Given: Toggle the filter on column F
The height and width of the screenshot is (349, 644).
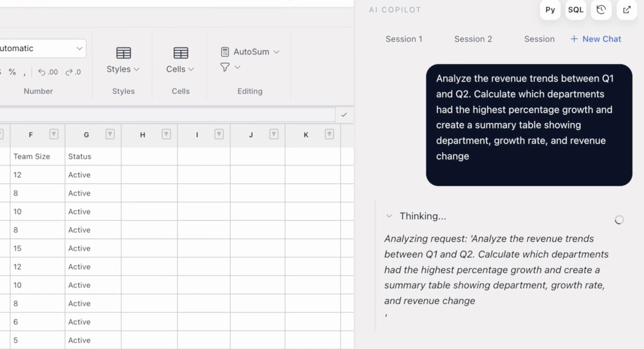Looking at the screenshot, I should (x=54, y=134).
